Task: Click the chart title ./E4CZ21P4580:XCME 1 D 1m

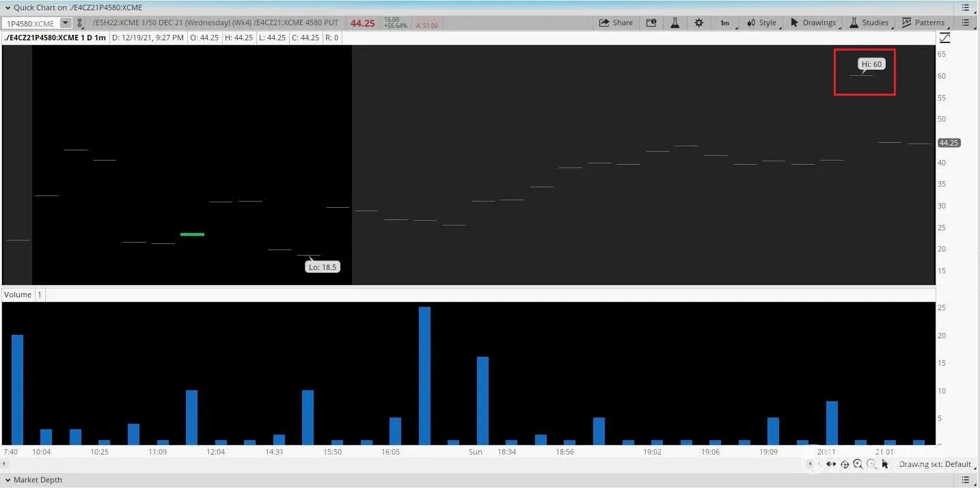Action: tap(55, 38)
